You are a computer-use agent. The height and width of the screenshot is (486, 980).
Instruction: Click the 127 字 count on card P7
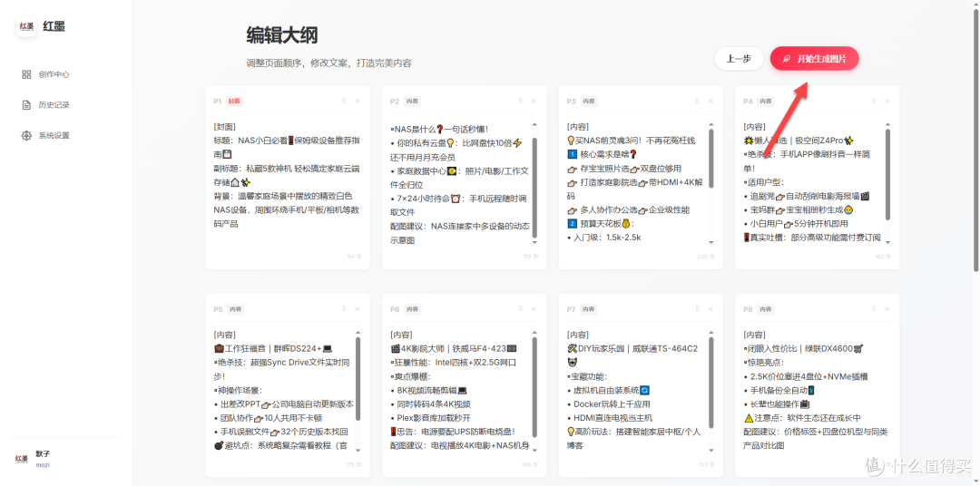[707, 464]
